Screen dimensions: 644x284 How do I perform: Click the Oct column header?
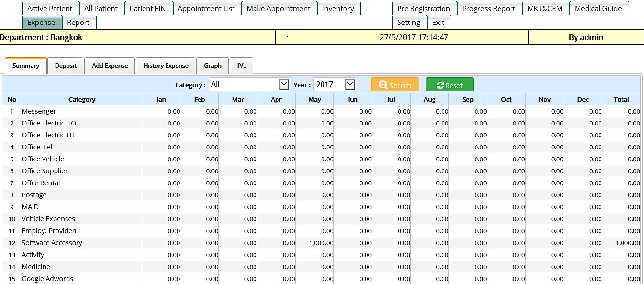pyautogui.click(x=506, y=99)
